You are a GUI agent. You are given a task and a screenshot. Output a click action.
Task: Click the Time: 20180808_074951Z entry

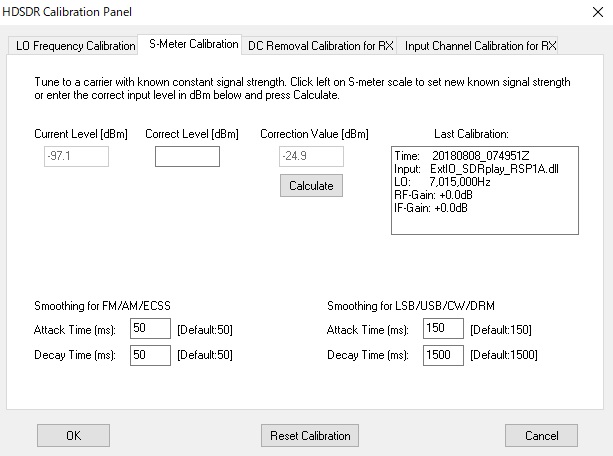coord(462,156)
